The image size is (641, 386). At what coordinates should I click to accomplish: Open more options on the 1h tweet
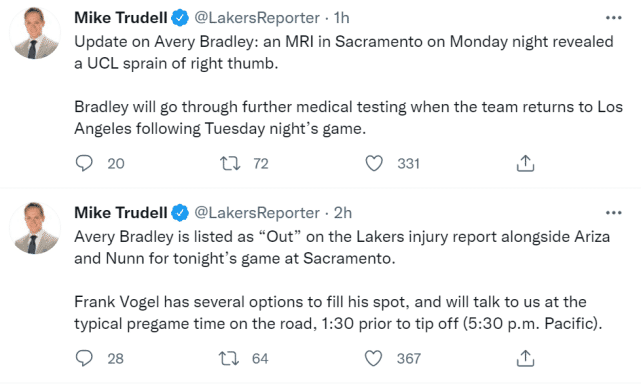pos(614,18)
